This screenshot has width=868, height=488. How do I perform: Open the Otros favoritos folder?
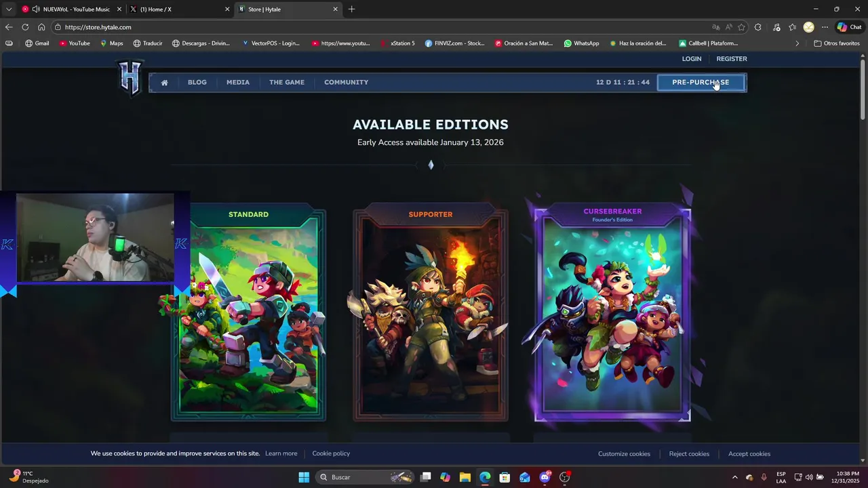point(836,43)
